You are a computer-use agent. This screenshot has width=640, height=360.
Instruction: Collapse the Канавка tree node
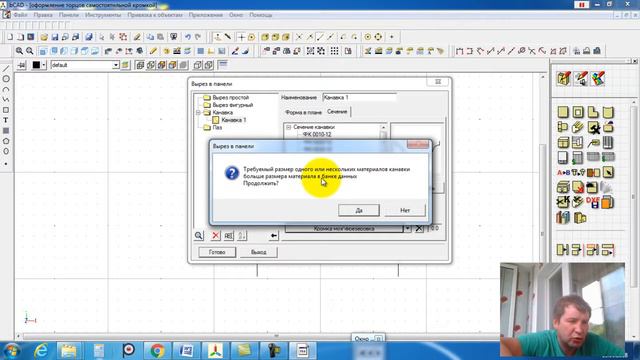[198, 112]
